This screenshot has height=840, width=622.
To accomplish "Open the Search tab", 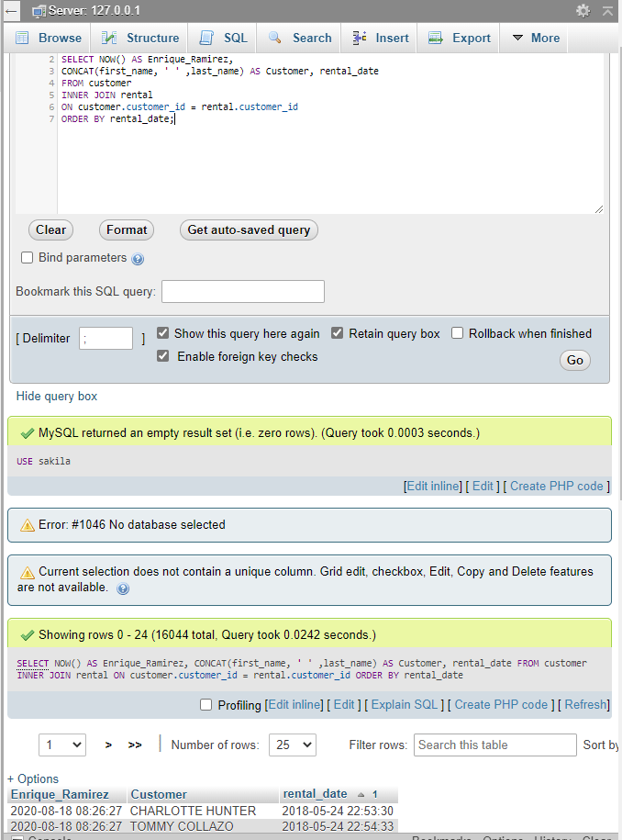I will 300,38.
